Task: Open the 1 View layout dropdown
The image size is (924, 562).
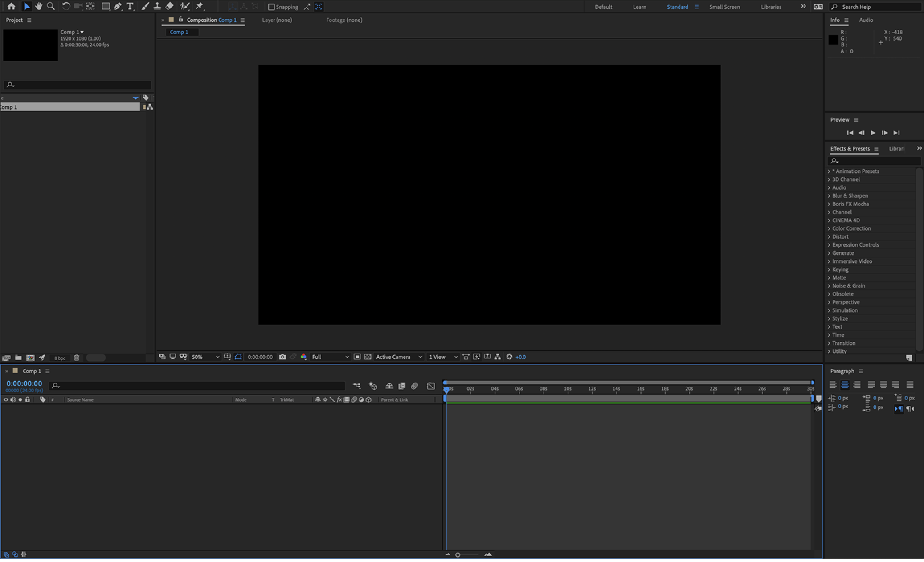Action: click(x=443, y=357)
